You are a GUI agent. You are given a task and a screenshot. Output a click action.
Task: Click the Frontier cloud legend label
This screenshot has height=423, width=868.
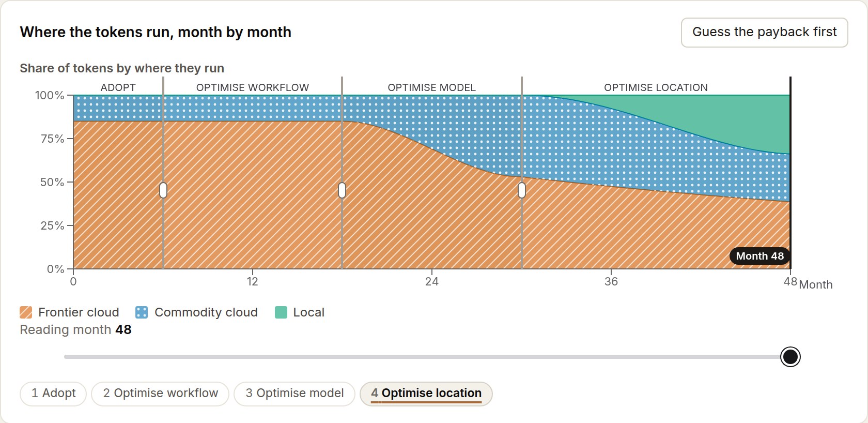pyautogui.click(x=79, y=312)
